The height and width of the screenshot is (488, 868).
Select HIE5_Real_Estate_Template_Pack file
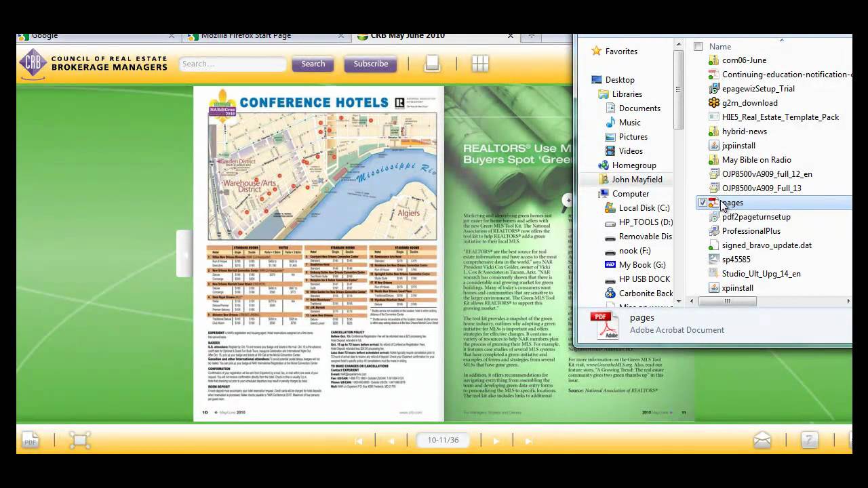coord(774,117)
